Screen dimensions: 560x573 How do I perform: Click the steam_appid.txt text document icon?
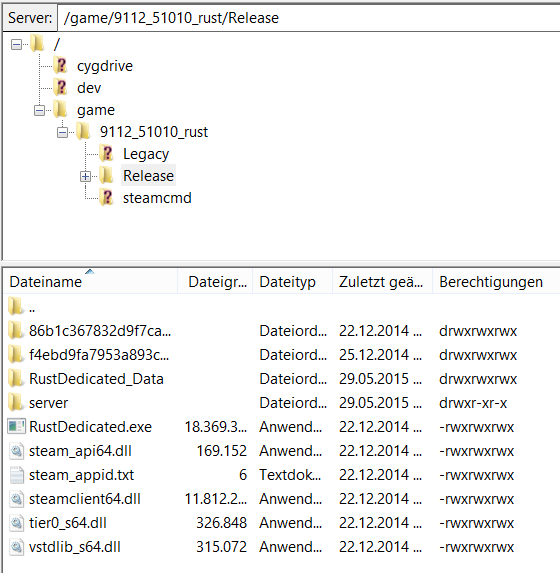[x=16, y=475]
